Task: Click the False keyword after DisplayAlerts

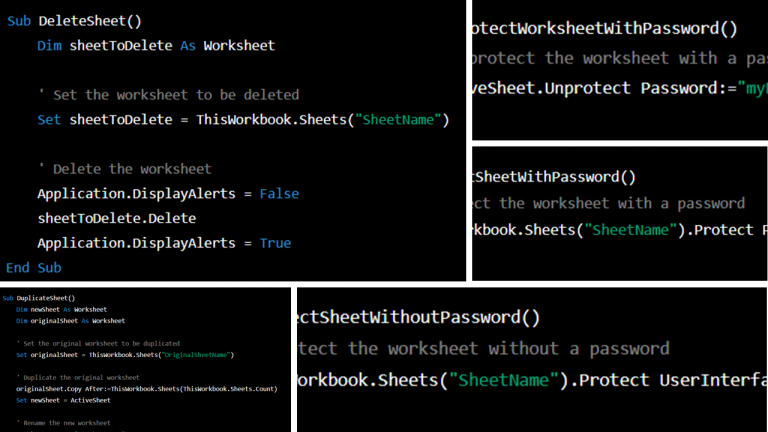Action: (279, 194)
